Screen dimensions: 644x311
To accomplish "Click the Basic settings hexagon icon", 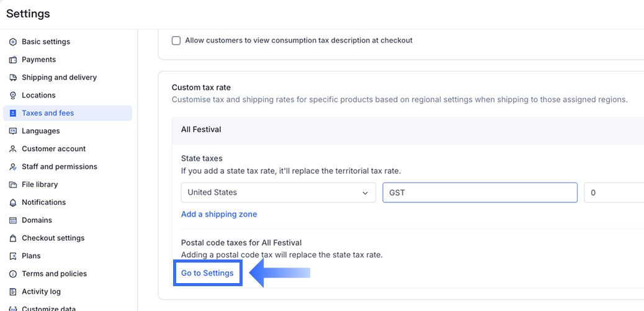I will 13,42.
